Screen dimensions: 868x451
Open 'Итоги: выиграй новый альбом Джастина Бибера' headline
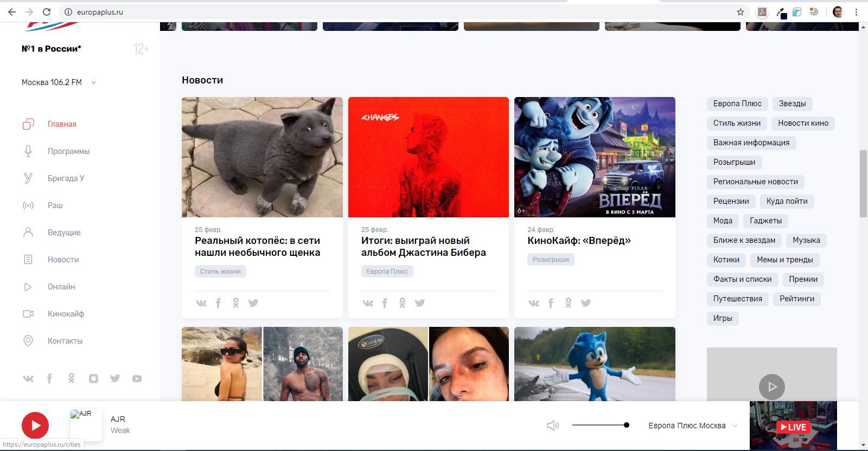[x=424, y=247]
